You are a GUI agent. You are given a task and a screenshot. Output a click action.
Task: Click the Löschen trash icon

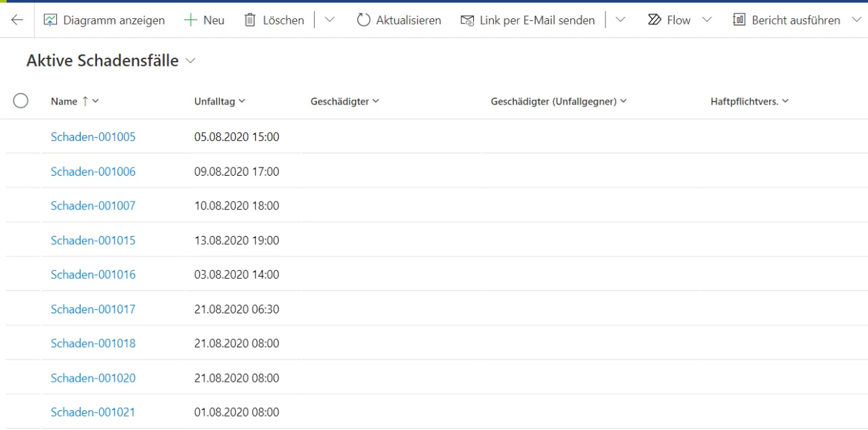(249, 20)
